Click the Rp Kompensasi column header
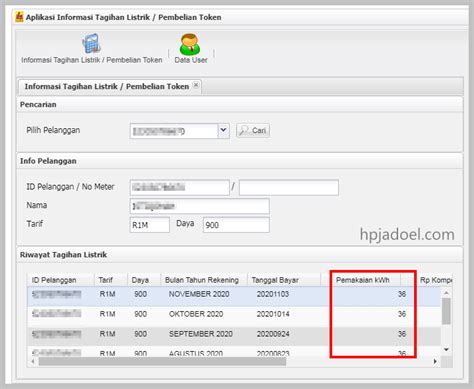Image resolution: width=474 pixels, height=389 pixels. pyautogui.click(x=435, y=280)
